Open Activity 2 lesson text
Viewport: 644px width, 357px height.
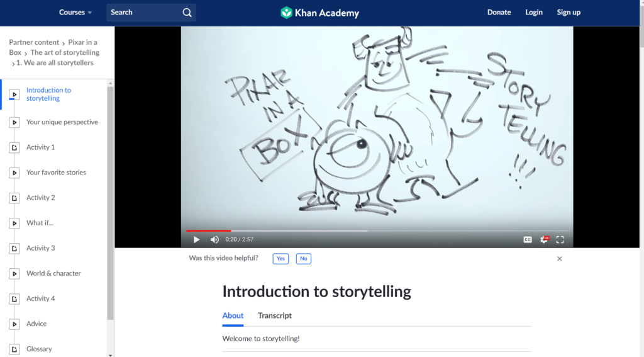click(41, 198)
